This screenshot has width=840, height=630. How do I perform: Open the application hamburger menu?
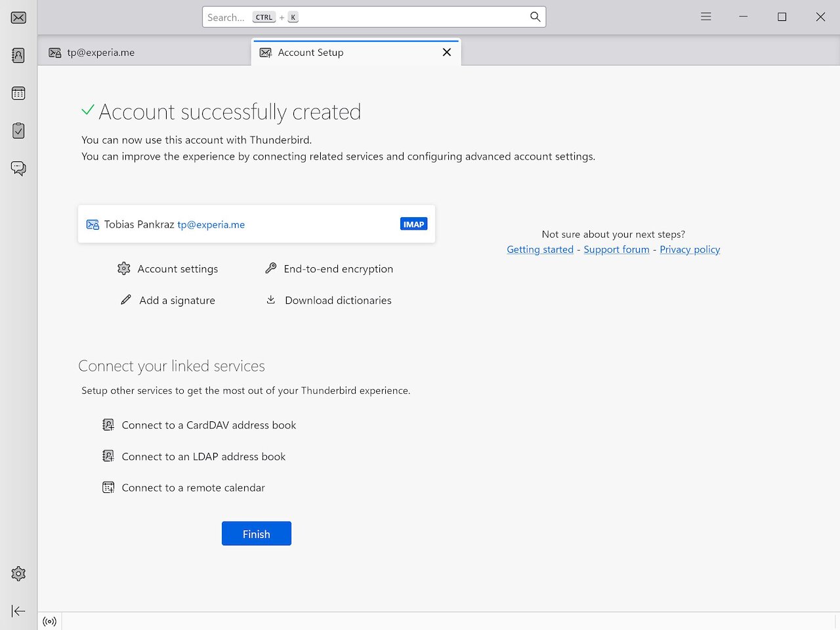click(705, 16)
